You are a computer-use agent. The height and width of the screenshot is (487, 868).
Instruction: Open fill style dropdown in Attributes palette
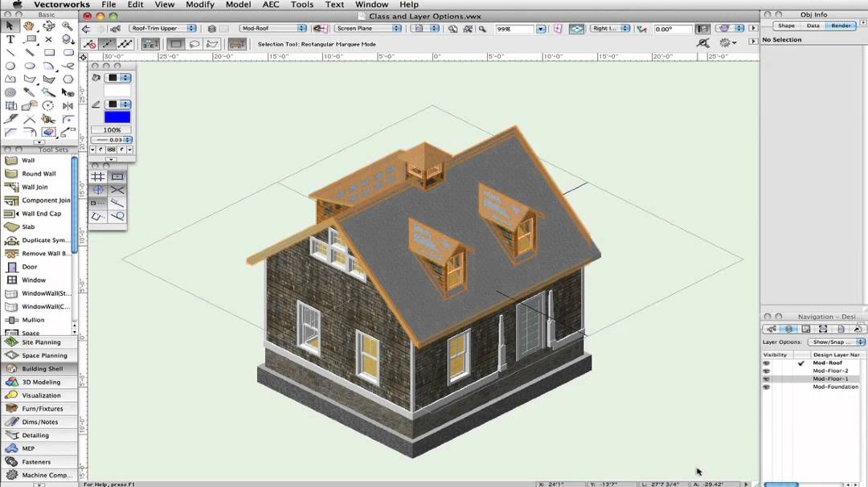coord(118,78)
